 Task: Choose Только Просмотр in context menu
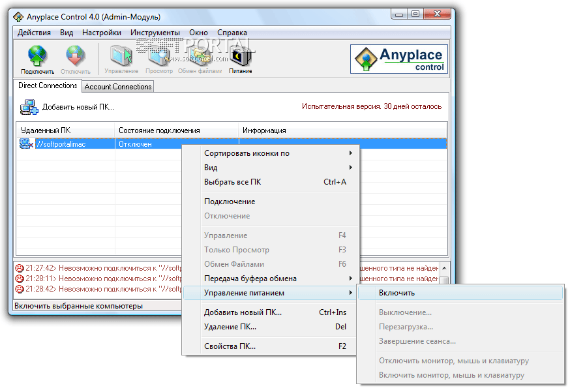tap(271, 250)
